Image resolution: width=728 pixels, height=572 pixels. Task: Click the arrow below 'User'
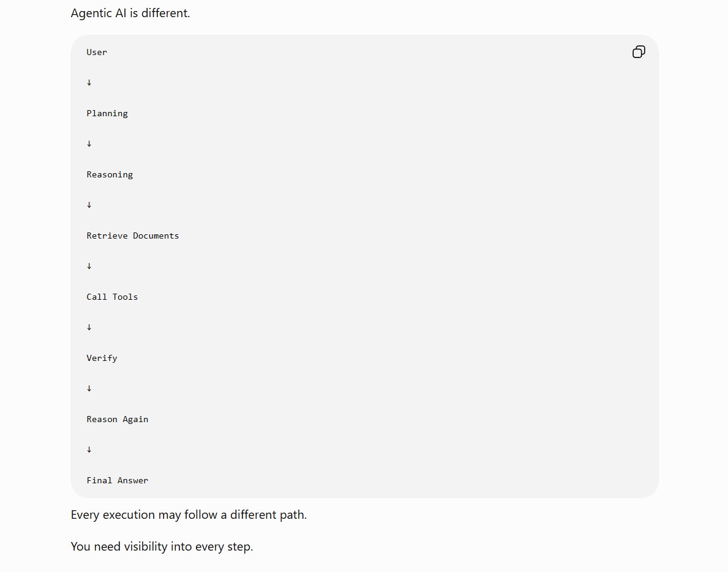tap(89, 83)
